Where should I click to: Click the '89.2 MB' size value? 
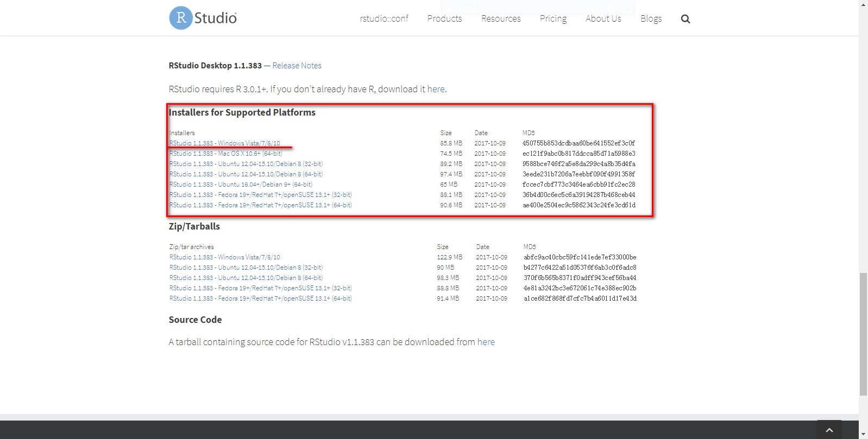point(451,164)
